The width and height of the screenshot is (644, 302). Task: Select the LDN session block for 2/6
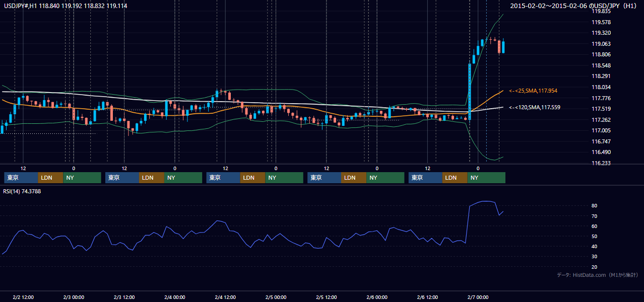(455, 178)
